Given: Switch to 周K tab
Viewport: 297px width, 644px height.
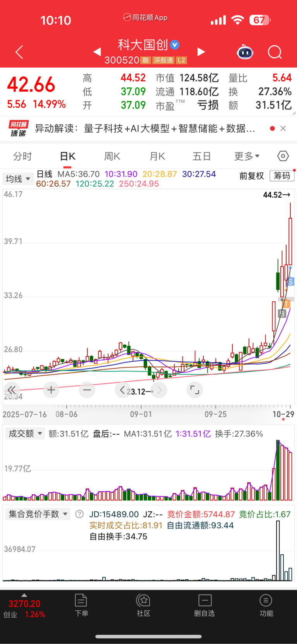Looking at the screenshot, I should click(x=112, y=156).
